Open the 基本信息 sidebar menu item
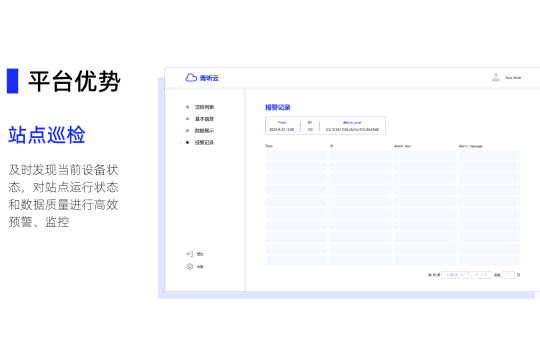This screenshot has height=360, width=540. click(204, 119)
